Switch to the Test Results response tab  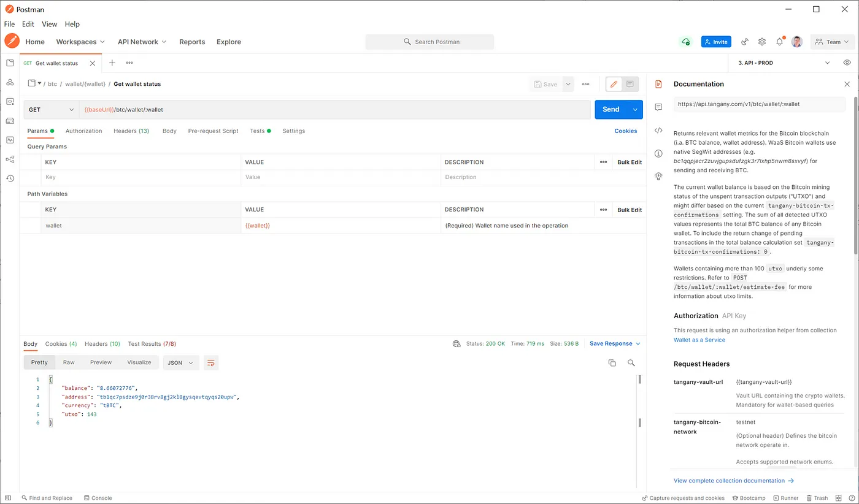[x=152, y=344]
